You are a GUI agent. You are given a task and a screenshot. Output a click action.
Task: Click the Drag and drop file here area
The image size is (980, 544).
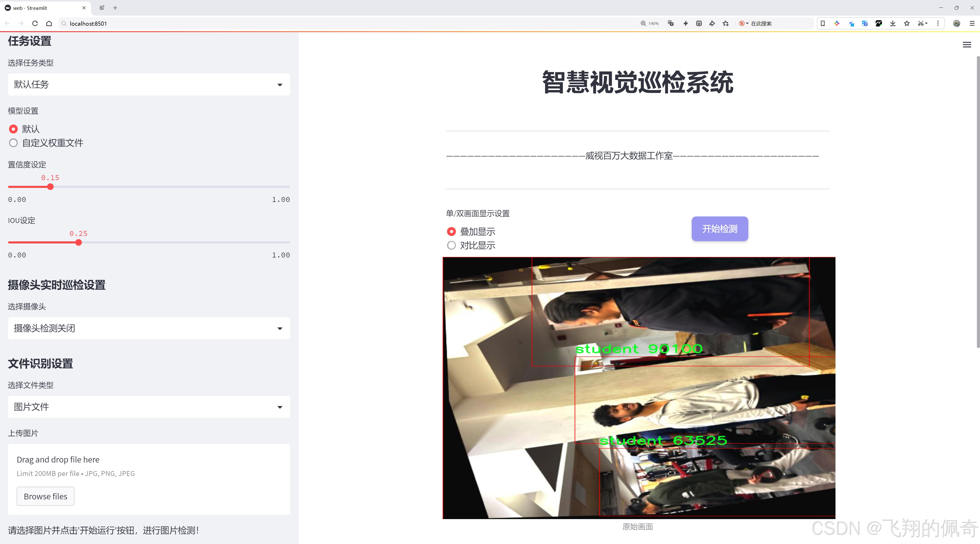(149, 479)
